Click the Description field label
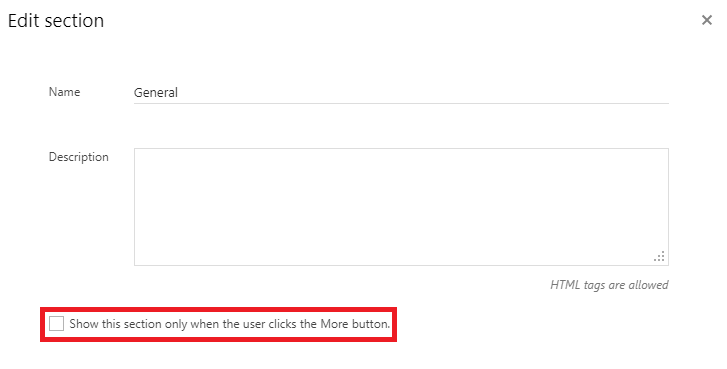Image resolution: width=727 pixels, height=369 pixels. tap(79, 157)
